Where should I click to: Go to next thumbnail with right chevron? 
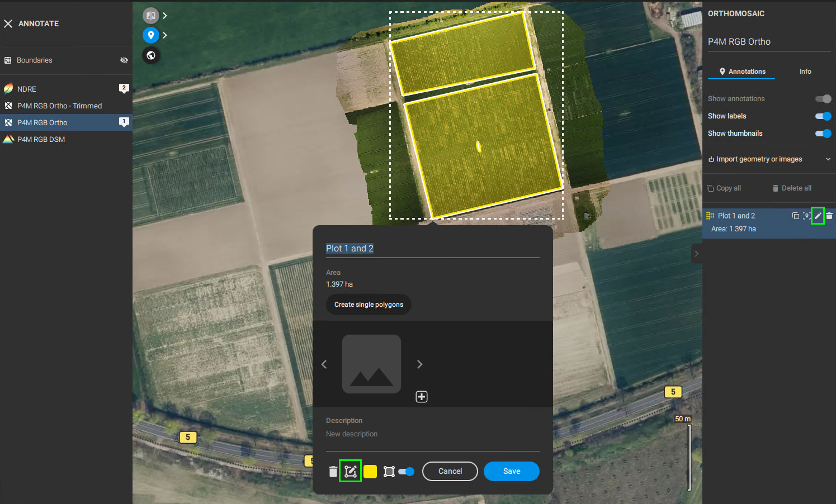[420, 364]
